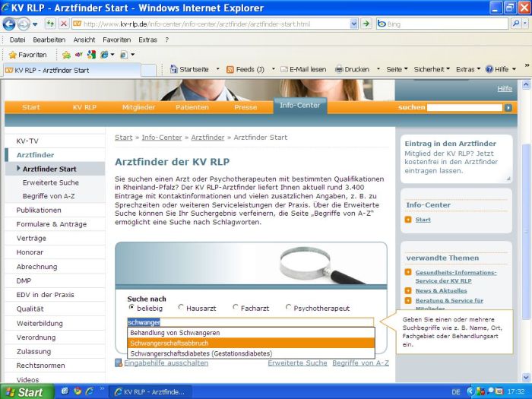Image resolution: width=532 pixels, height=399 pixels.
Task: Click the browser Forward arrow button
Action: tap(24, 24)
